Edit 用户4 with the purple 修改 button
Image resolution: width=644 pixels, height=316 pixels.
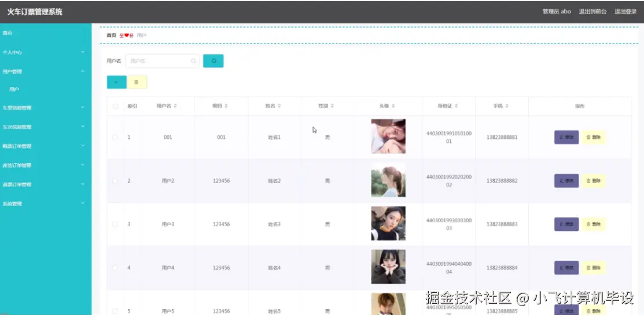click(566, 267)
